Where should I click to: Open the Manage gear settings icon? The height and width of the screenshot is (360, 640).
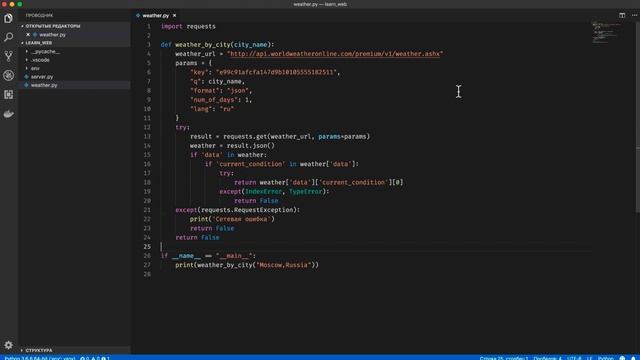coord(9,345)
